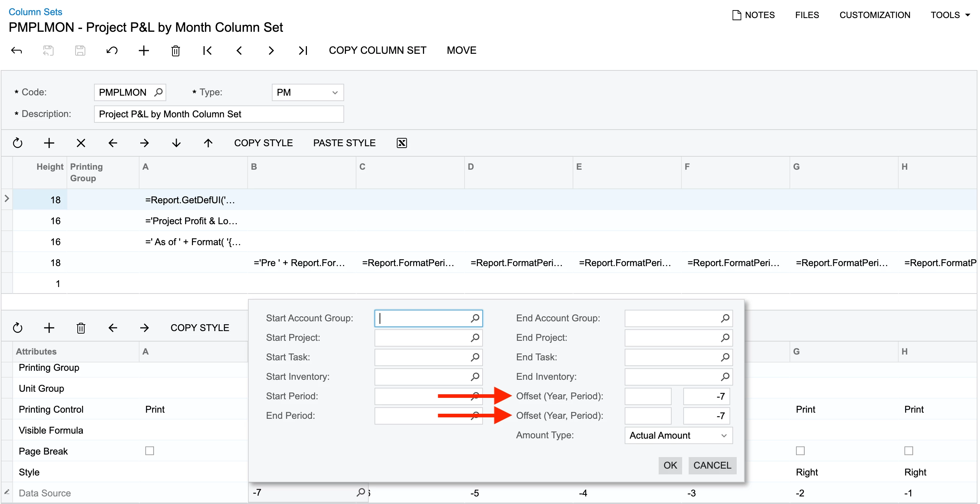The image size is (980, 504).
Task: Click the undo icon in main toolbar
Action: pyautogui.click(x=112, y=51)
